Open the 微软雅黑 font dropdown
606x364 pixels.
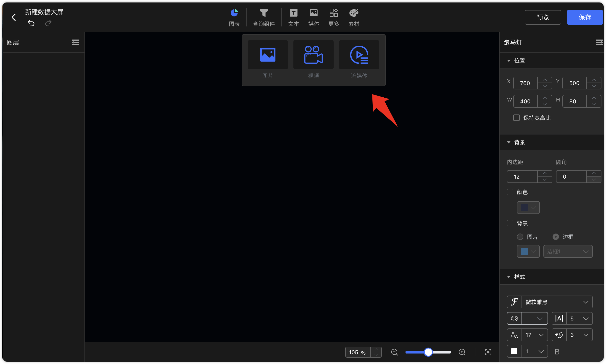pos(557,302)
